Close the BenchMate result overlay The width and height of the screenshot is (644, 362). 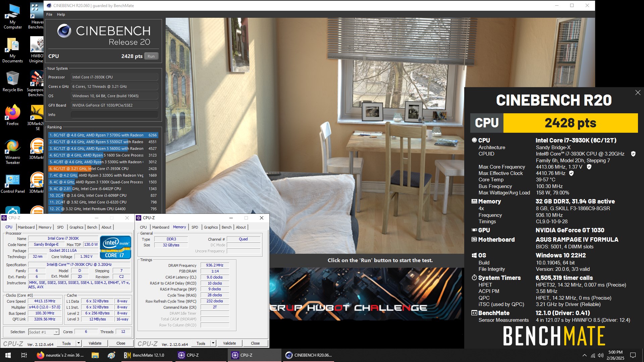638,93
